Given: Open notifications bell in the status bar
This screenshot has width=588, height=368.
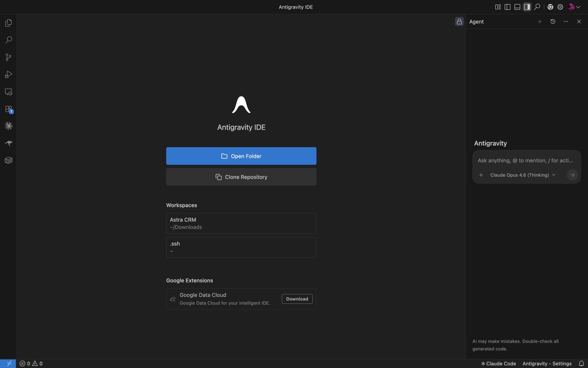Looking at the screenshot, I should click(x=581, y=364).
